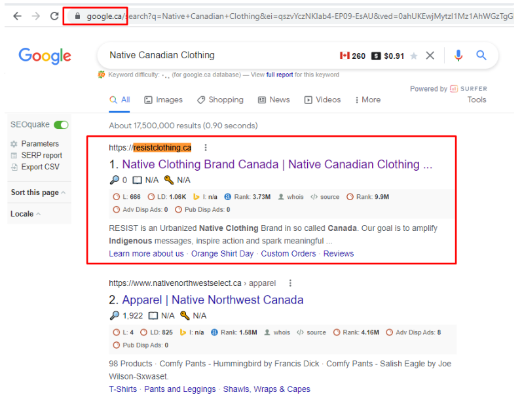Click the 1,922 metric under second result

click(x=132, y=315)
